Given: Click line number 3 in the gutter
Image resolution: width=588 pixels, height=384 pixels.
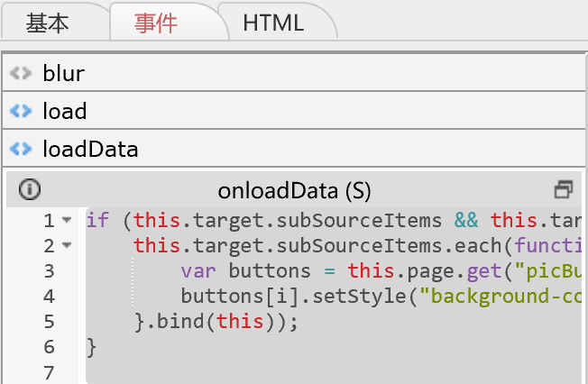Looking at the screenshot, I should click(49, 270).
